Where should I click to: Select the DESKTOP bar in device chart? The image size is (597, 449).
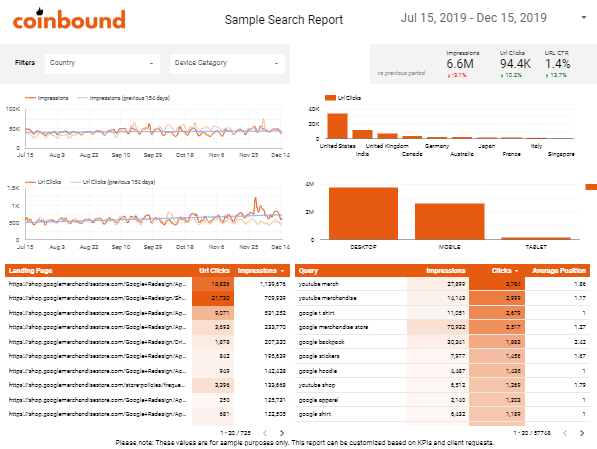pos(363,213)
